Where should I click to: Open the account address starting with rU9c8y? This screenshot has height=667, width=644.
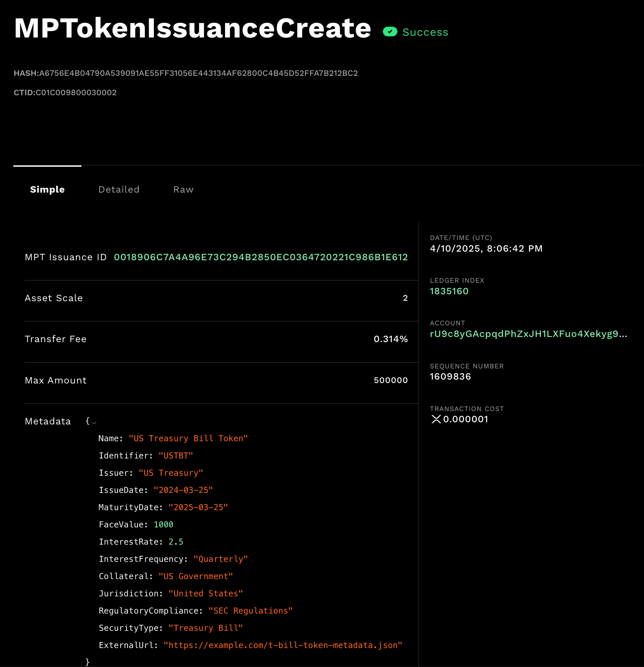[528, 334]
